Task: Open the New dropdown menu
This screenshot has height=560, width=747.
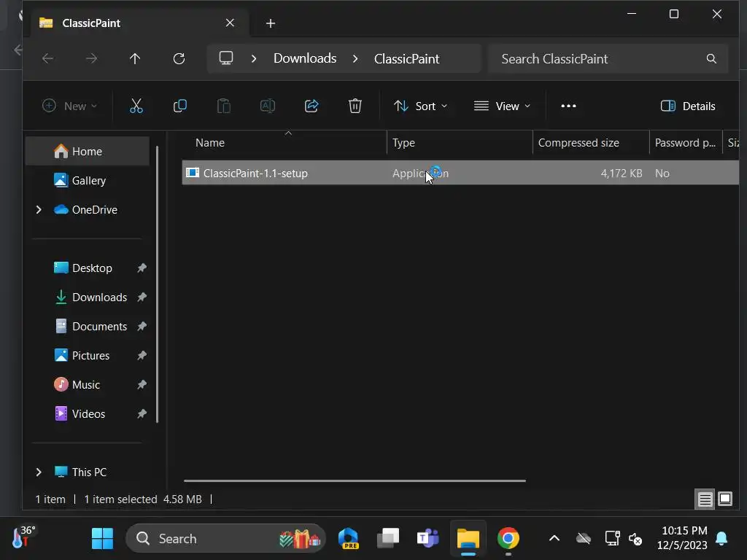Action: click(x=69, y=106)
